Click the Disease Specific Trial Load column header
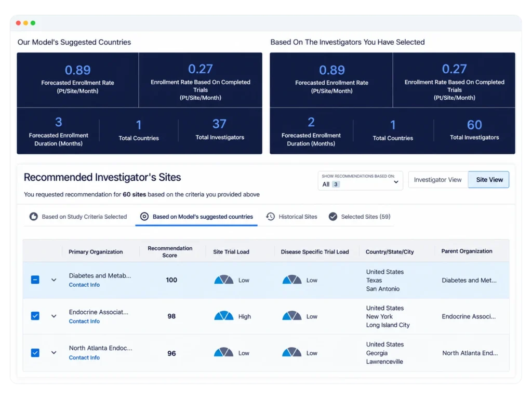 coord(315,252)
